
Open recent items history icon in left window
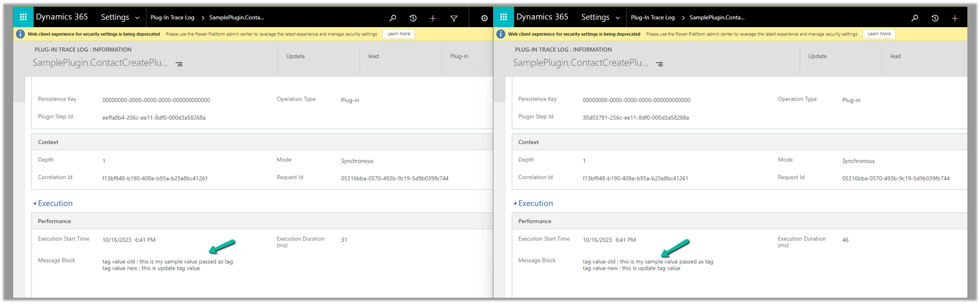413,18
